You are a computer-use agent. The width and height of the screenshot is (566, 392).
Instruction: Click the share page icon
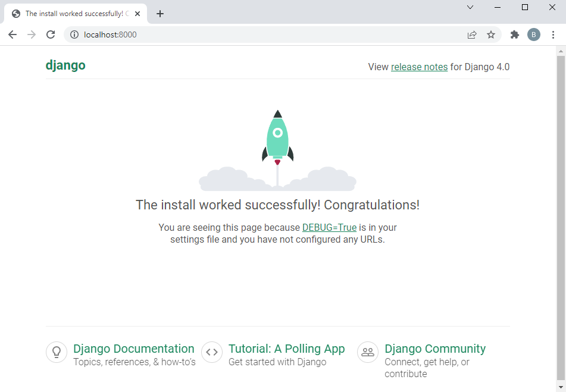pos(472,35)
